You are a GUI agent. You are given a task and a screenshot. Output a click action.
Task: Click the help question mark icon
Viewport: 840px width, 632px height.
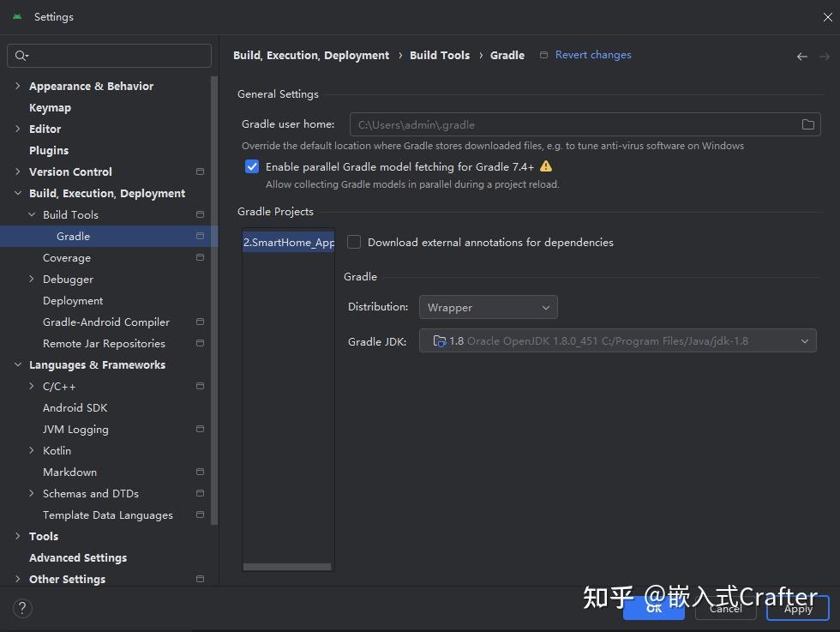tap(22, 608)
